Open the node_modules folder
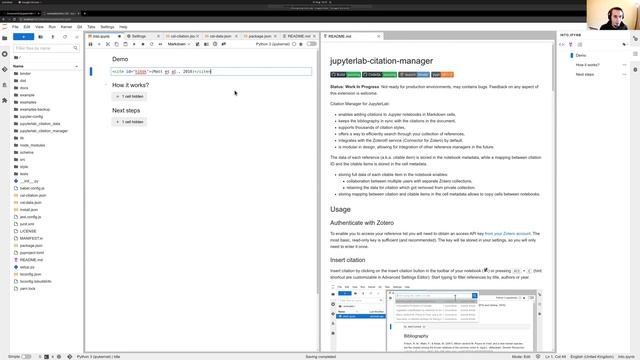Screen dimensions: 640x360 32,145
